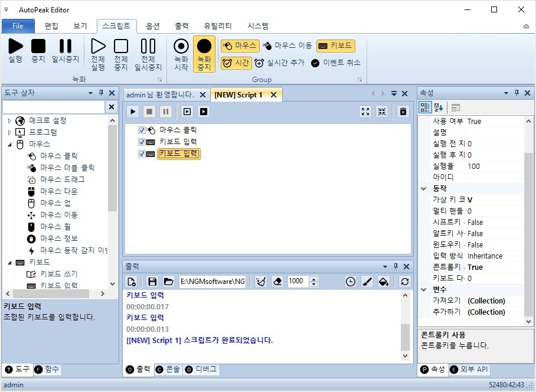This screenshot has width=536, height=392.
Task: Expand the 프로그램 tree node
Action: click(9, 132)
